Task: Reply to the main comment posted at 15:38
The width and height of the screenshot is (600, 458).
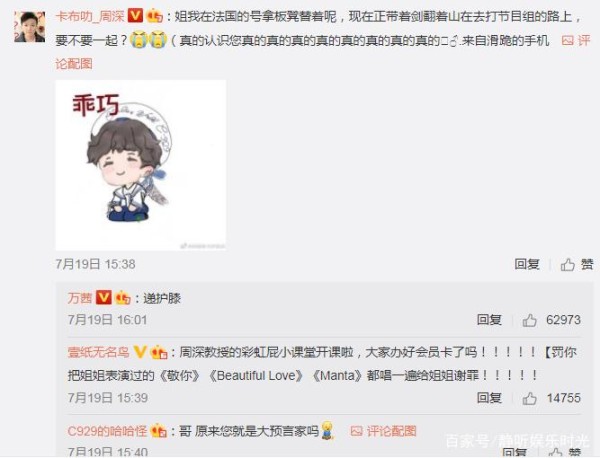Action: pyautogui.click(x=527, y=264)
